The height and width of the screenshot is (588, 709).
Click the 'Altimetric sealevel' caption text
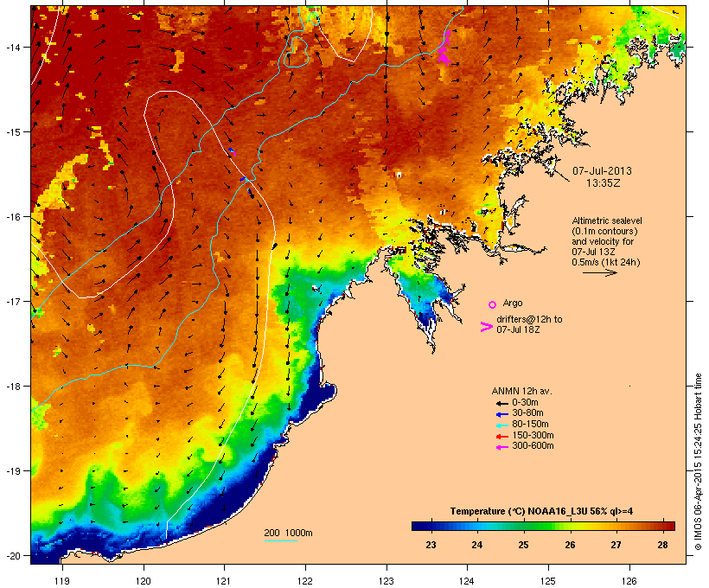click(607, 220)
